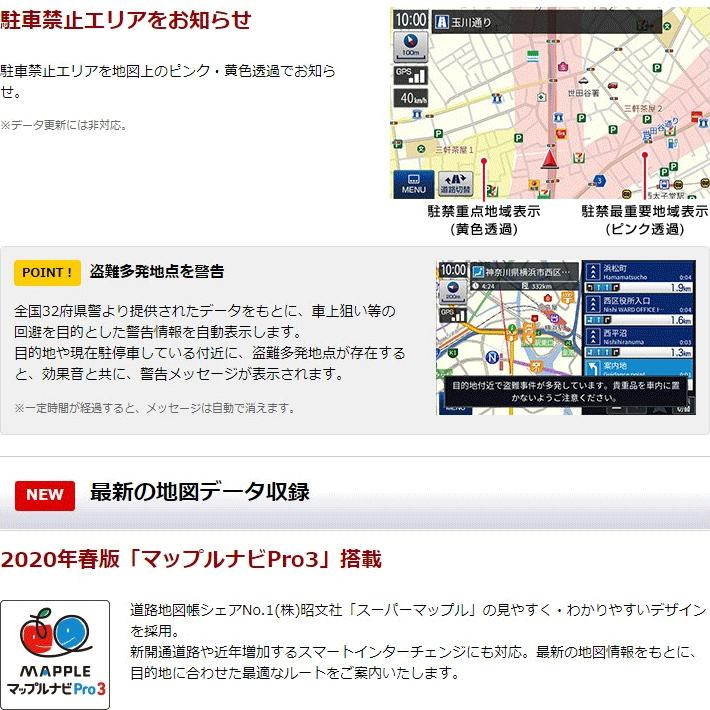Click the 最新の地図データ収録 section heading
The image size is (710, 710).
199,492
